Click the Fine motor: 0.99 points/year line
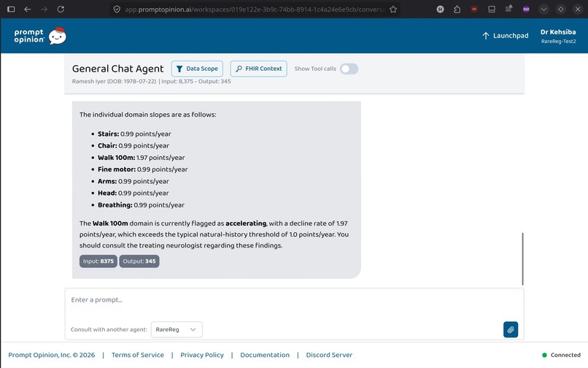588x368 pixels. (x=142, y=169)
